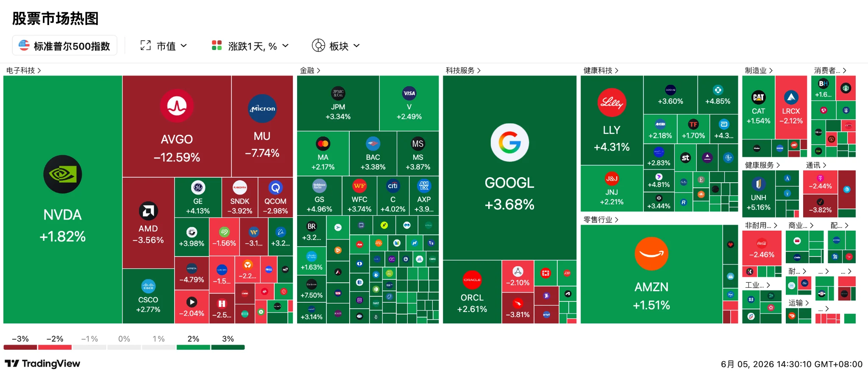Select the MS Morgan Stanley logo

click(418, 144)
